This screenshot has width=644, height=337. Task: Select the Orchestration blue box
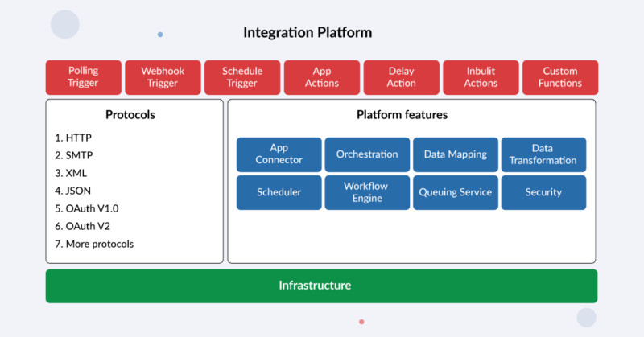[367, 154]
